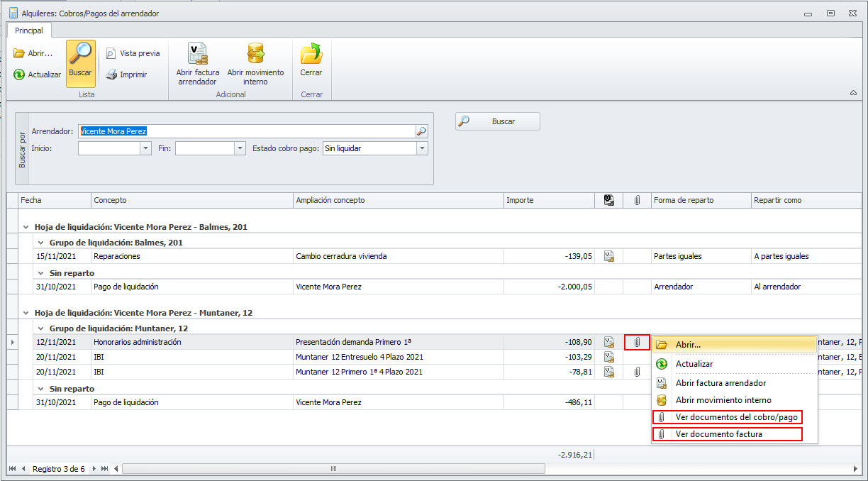Collapse Sin reparto group under Muntaner
The image size is (868, 481).
[41, 389]
